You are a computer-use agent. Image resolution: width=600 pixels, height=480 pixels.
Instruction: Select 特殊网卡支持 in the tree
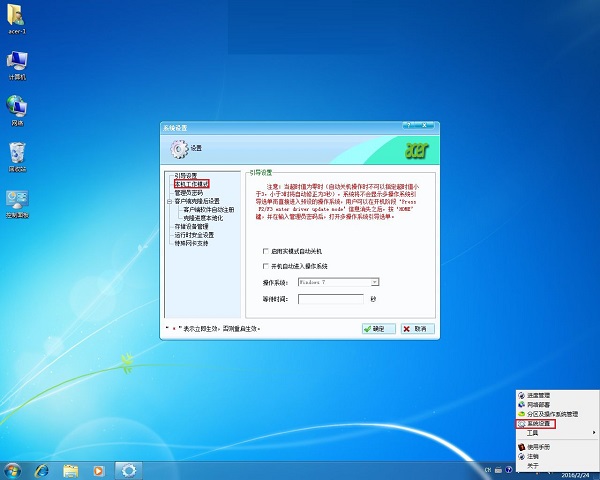191,243
